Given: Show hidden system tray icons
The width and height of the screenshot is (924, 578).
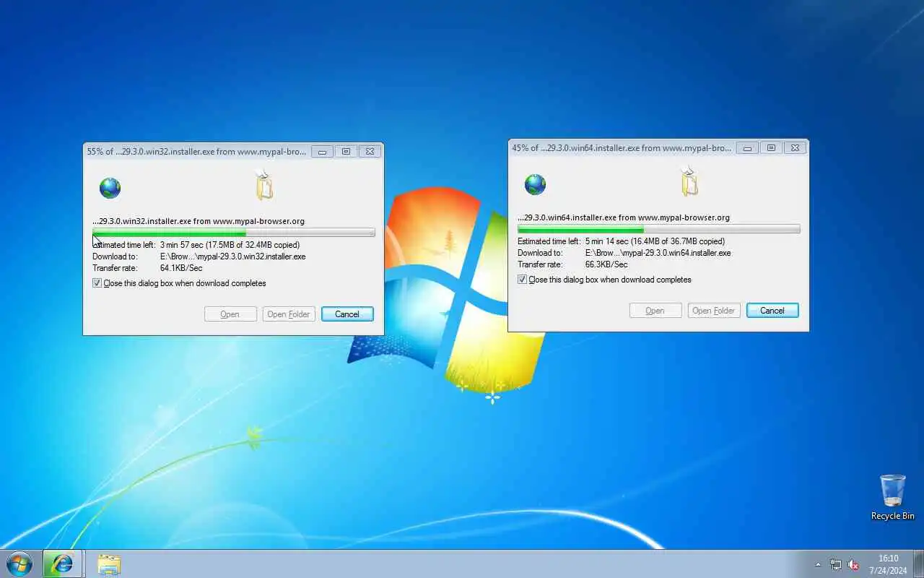Looking at the screenshot, I should (x=818, y=564).
